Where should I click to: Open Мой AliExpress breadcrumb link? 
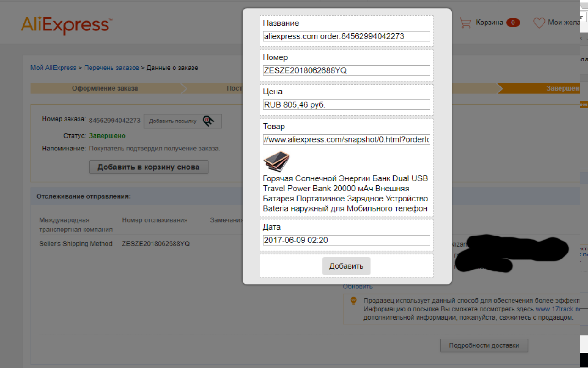53,68
